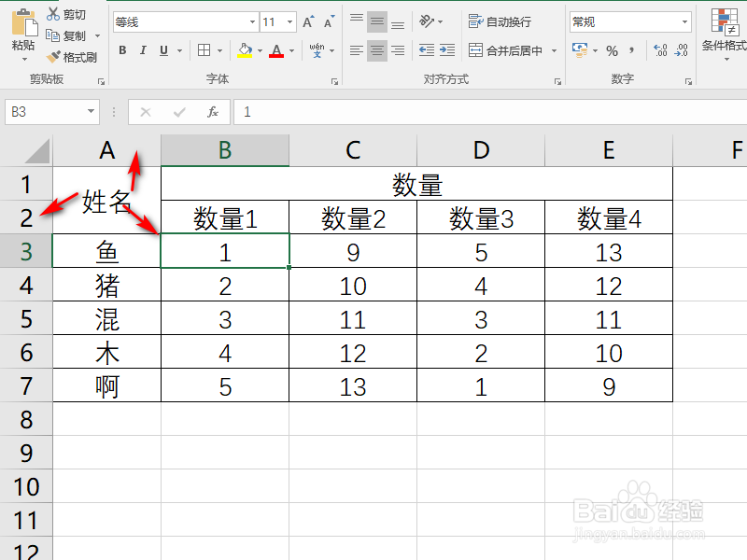747x560 pixels.
Task: Cut selection with scissors icon
Action: (x=52, y=14)
